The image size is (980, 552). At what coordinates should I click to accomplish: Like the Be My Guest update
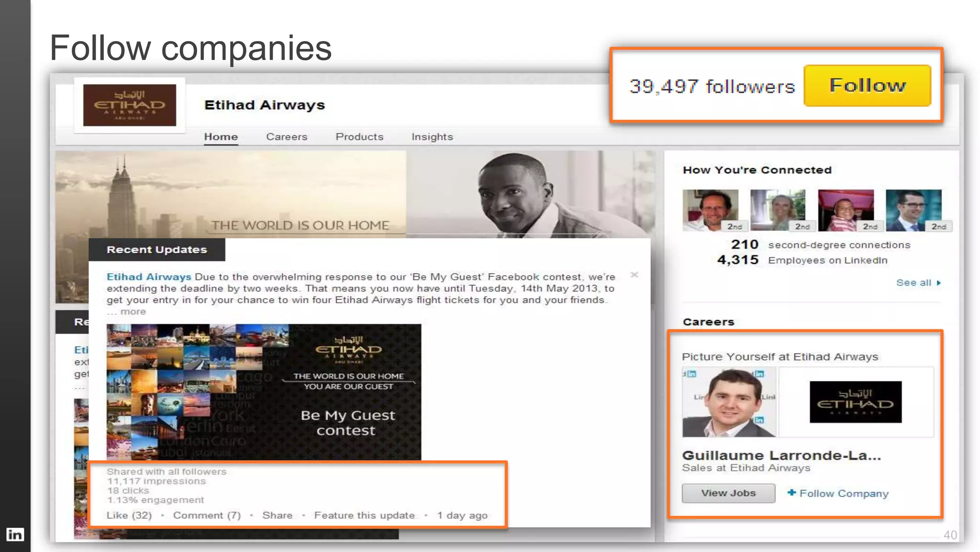click(129, 516)
